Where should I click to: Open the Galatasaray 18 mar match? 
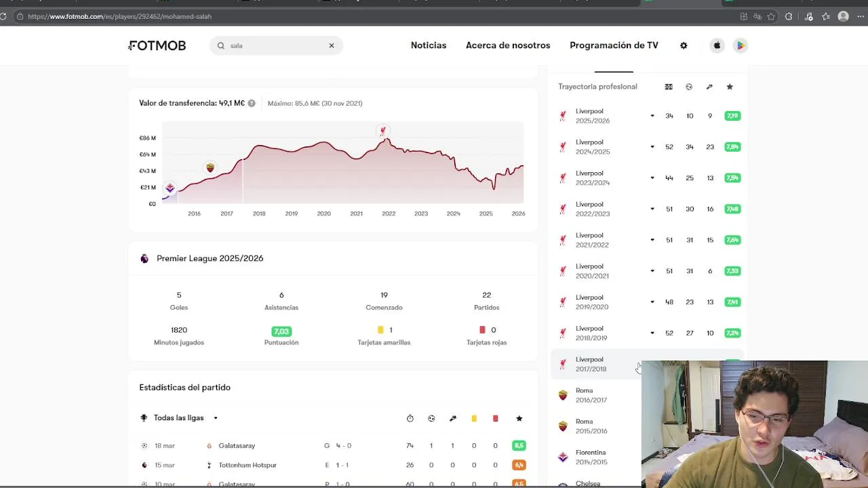334,445
